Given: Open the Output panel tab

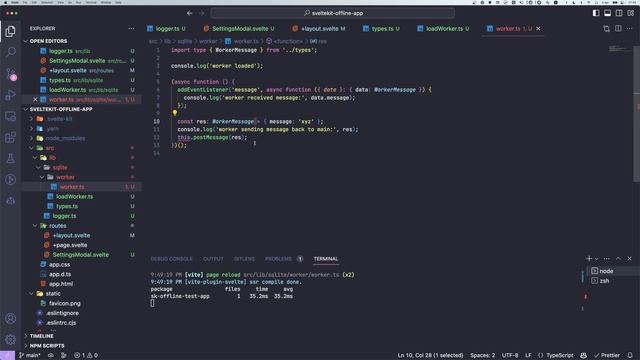Looking at the screenshot, I should tap(213, 259).
